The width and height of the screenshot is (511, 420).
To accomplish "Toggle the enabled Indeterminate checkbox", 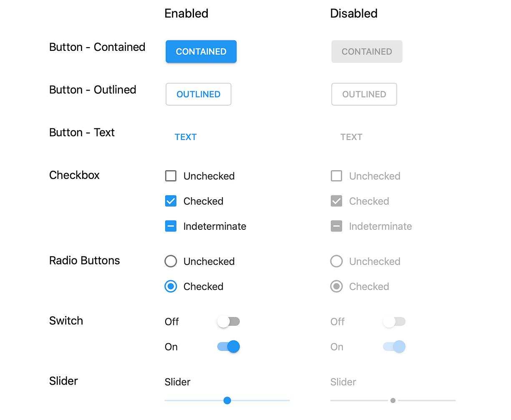I will point(171,226).
